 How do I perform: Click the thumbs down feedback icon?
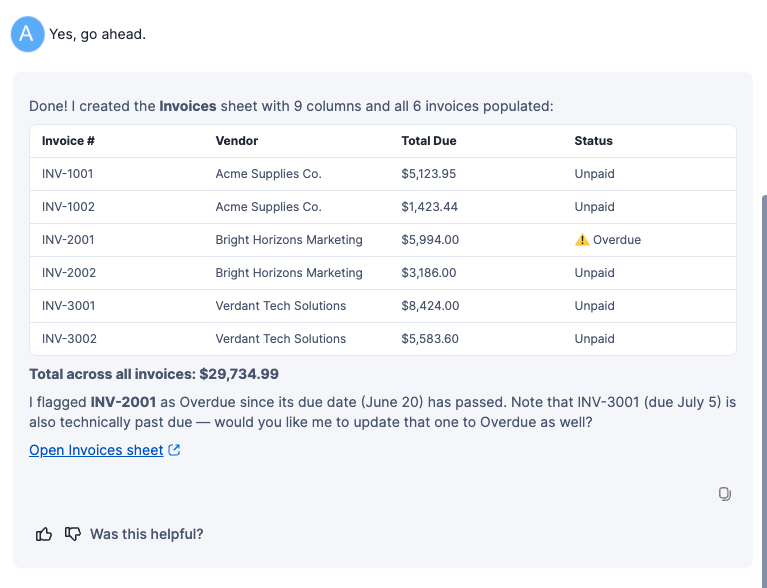click(x=72, y=534)
